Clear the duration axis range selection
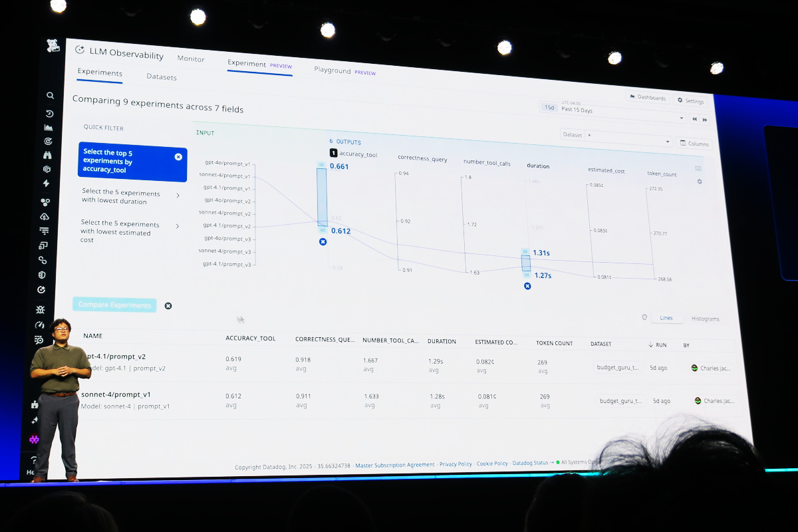798x532 pixels. click(527, 286)
